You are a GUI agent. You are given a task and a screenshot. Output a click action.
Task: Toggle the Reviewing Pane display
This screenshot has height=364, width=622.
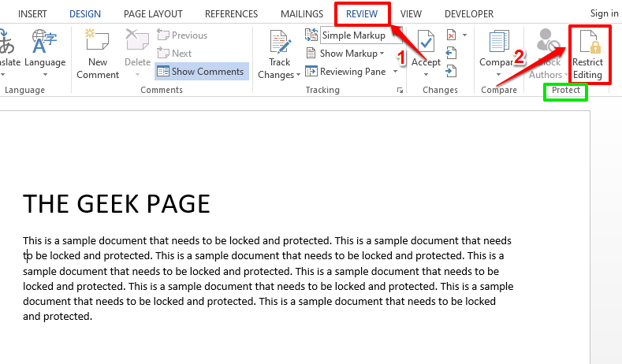(346, 72)
